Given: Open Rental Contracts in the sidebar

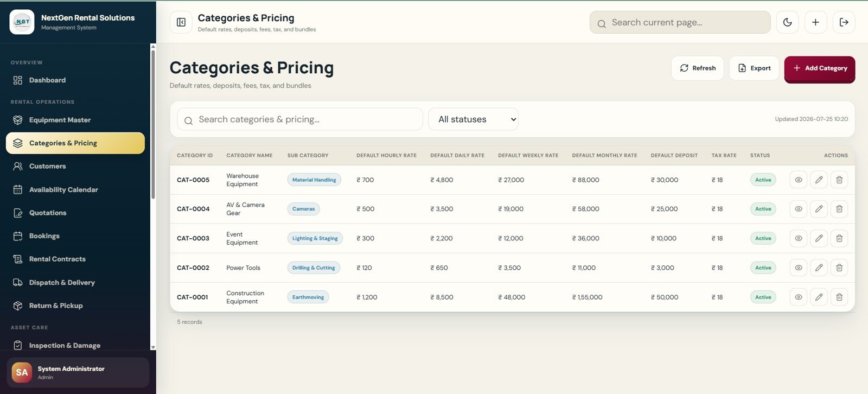Looking at the screenshot, I should (75, 259).
